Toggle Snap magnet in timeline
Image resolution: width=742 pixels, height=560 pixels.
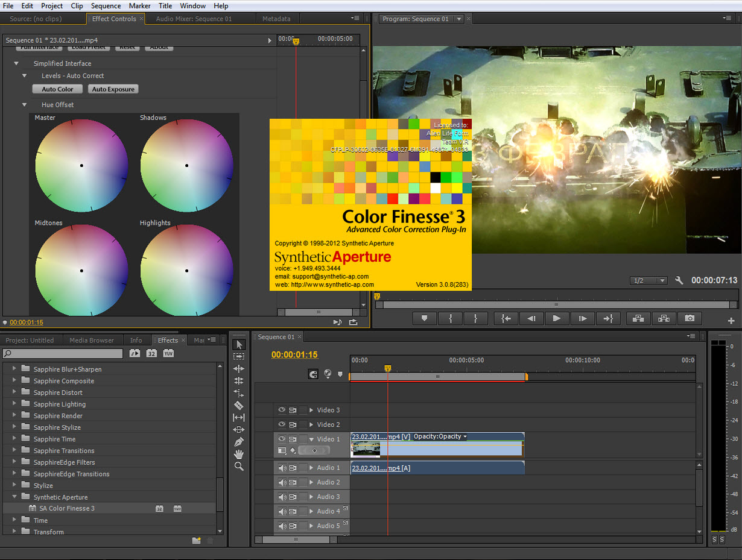(313, 374)
